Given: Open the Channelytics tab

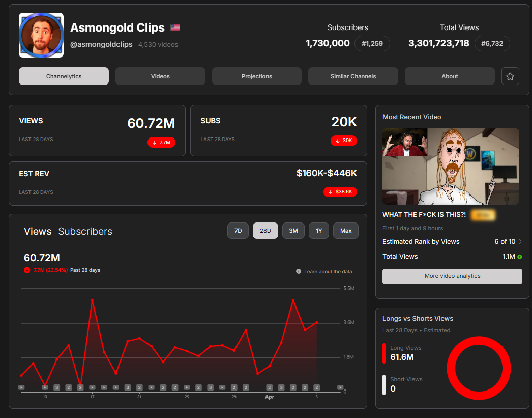Looking at the screenshot, I should pyautogui.click(x=64, y=76).
